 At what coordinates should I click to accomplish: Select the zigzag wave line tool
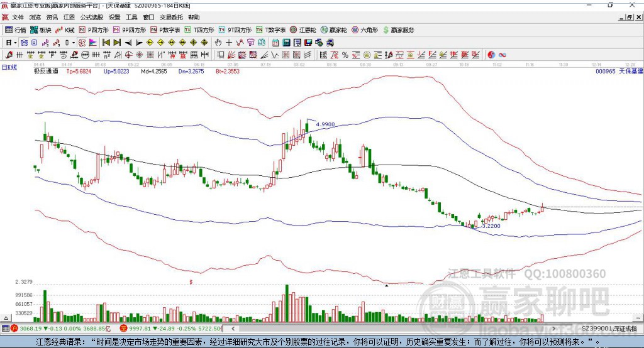274,55
